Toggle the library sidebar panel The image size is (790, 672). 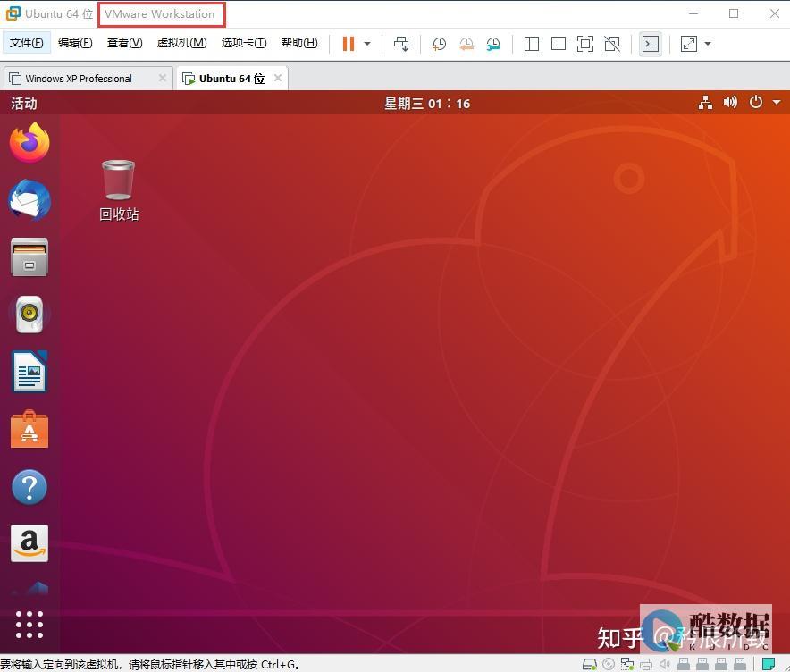pyautogui.click(x=532, y=44)
